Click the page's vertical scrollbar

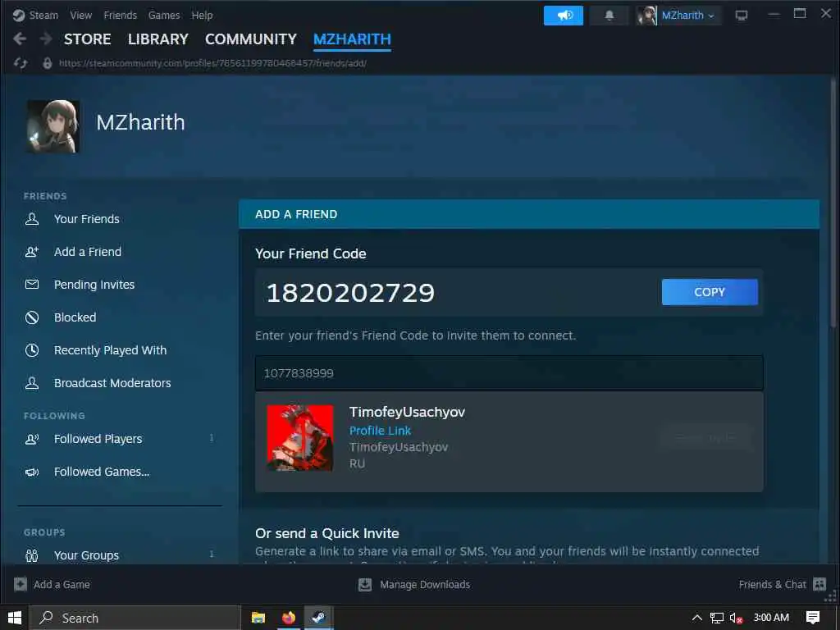(x=833, y=203)
